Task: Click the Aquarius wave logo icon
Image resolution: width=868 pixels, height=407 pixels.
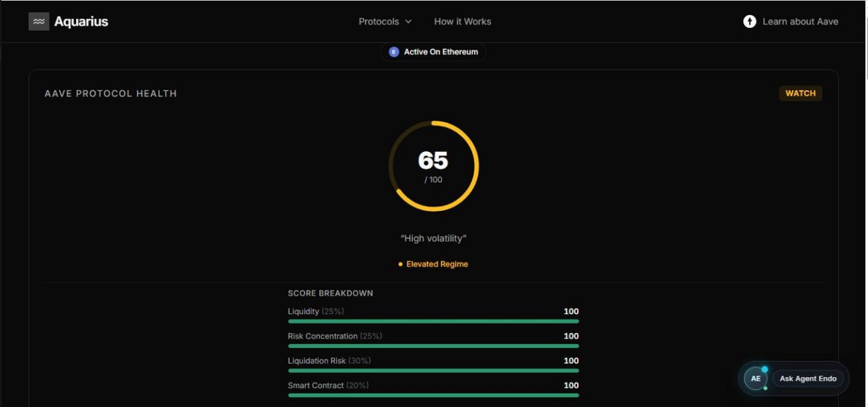Action: coord(39,22)
